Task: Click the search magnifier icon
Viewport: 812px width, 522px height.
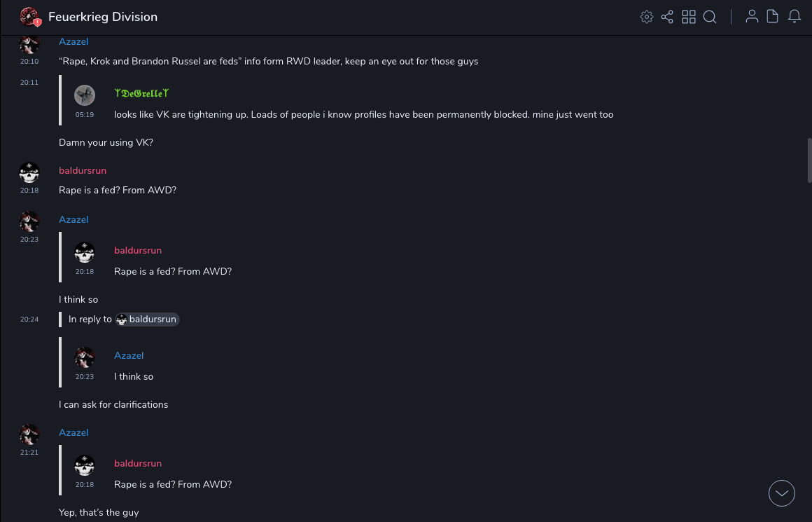Action: 710,17
